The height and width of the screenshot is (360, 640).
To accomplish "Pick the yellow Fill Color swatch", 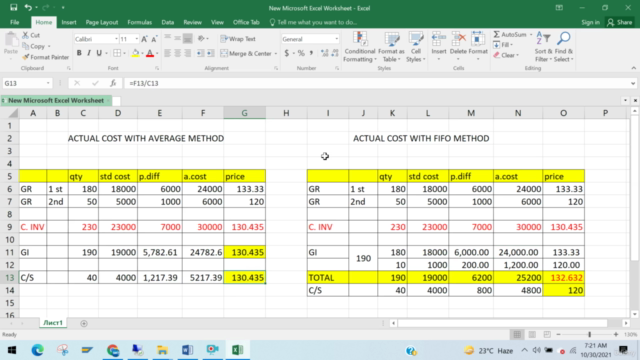I will [135, 53].
